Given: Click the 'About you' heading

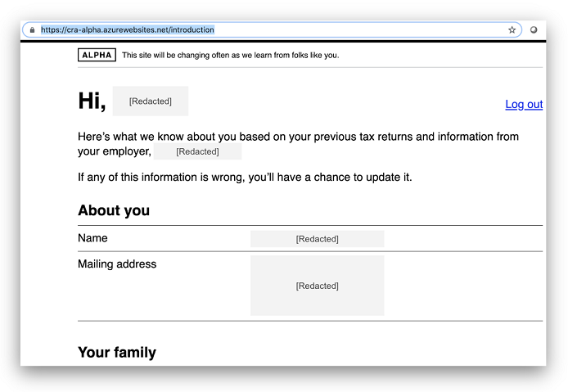Looking at the screenshot, I should pyautogui.click(x=114, y=210).
